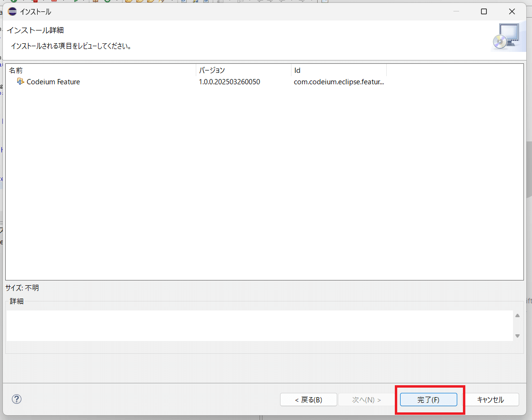Image resolution: width=532 pixels, height=420 pixels.
Task: Sort by the 名前 column header
Action: click(101, 70)
